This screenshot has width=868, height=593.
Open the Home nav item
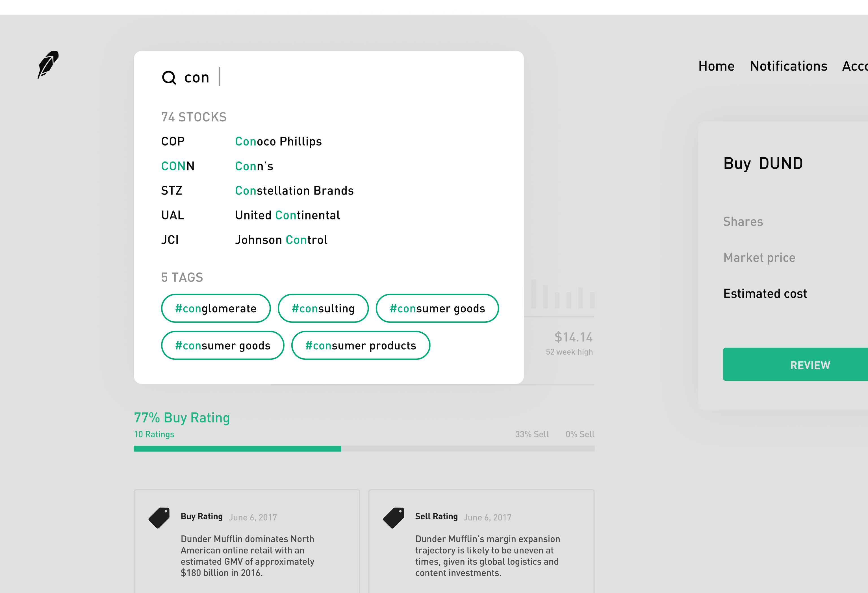point(716,66)
